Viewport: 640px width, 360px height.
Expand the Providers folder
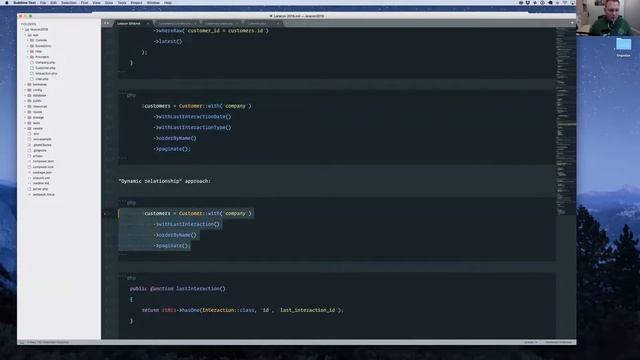pyautogui.click(x=28, y=57)
